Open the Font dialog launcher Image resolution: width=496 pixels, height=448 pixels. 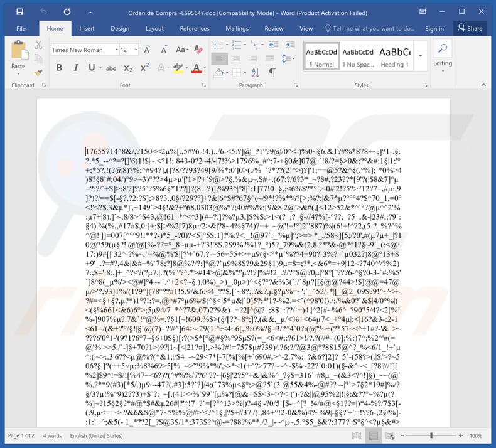click(204, 85)
